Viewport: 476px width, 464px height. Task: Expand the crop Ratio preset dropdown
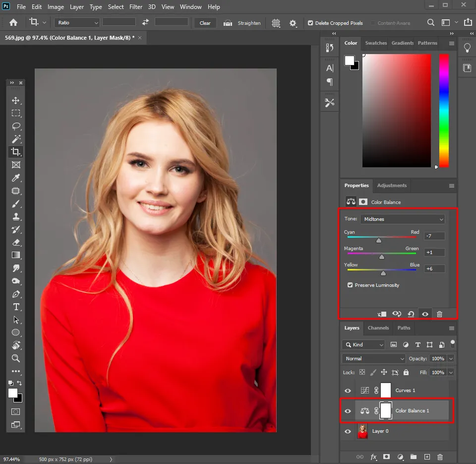click(77, 23)
